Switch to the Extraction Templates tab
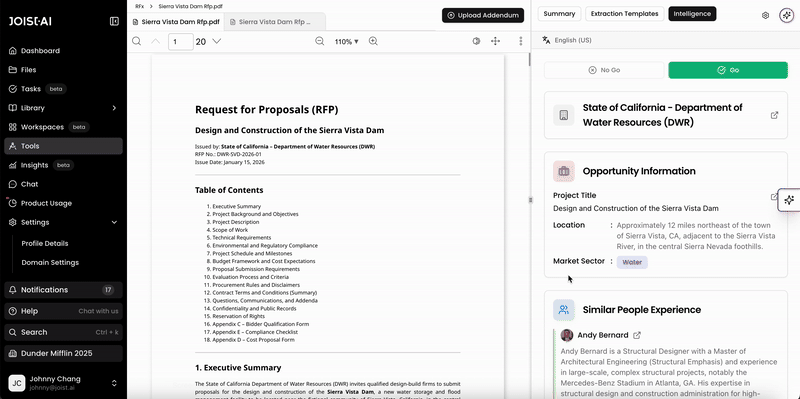Screen dimensions: 800x399 tap(624, 14)
